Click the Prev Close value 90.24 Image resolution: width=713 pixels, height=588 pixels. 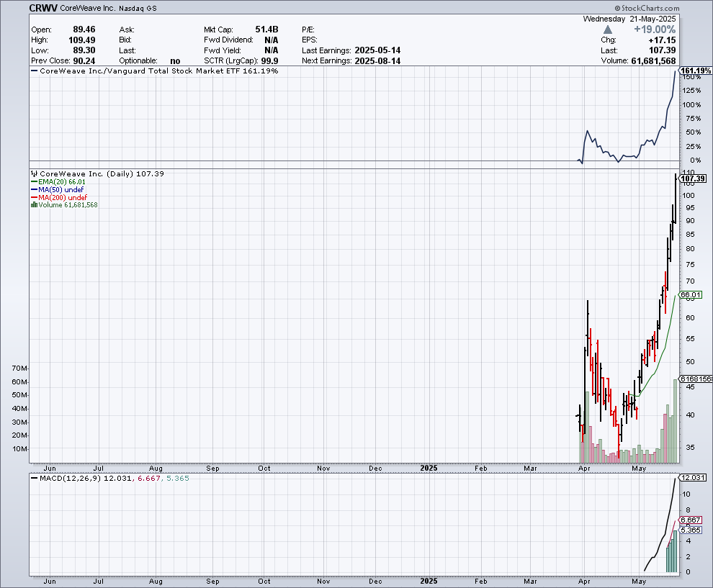point(84,61)
